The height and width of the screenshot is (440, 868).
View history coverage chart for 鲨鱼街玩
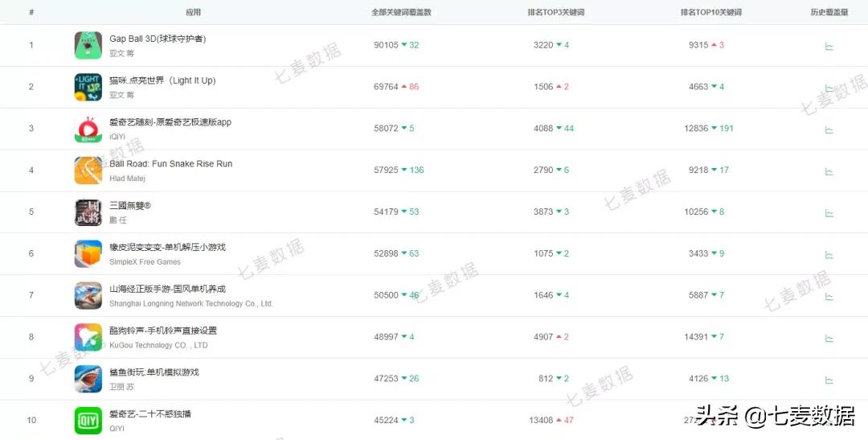(x=829, y=380)
